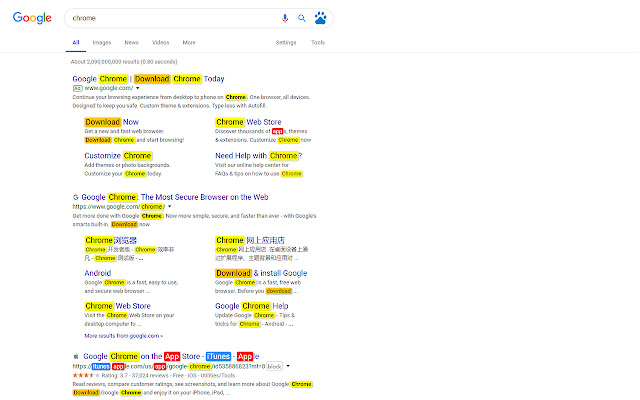640x400 pixels.
Task: Click the 'Add themes or photo backgrounds' text
Action: tap(127, 165)
